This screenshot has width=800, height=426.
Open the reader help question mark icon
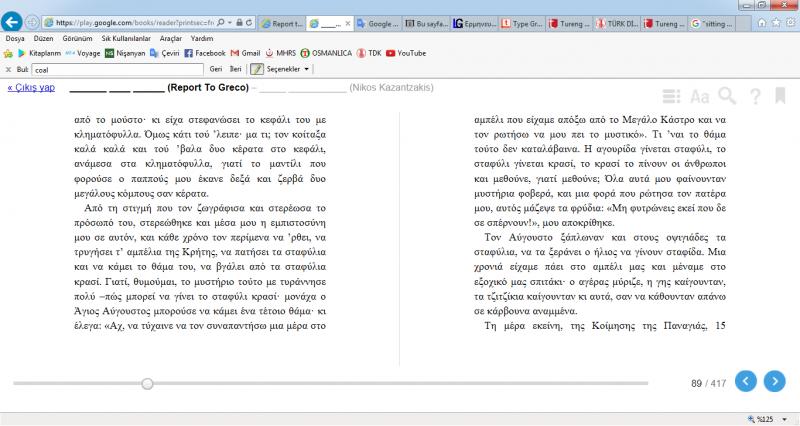click(755, 96)
